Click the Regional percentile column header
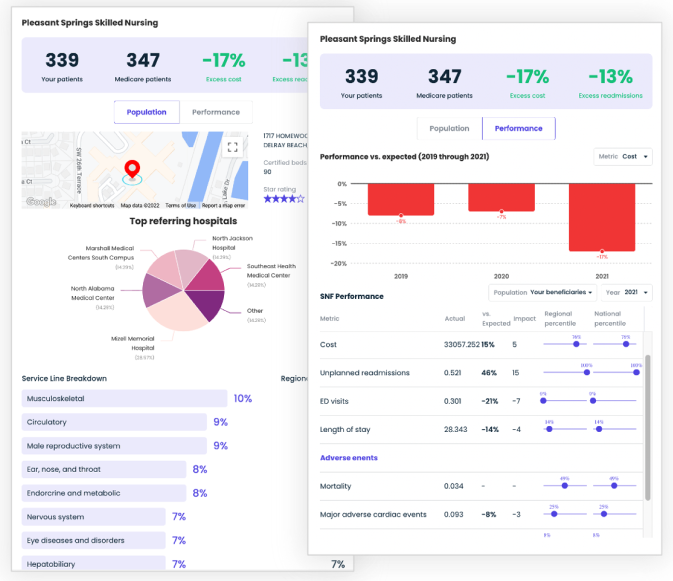 point(560,318)
